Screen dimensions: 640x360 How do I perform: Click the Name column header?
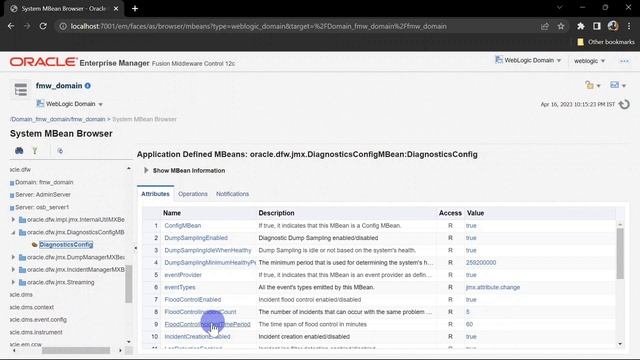point(172,213)
